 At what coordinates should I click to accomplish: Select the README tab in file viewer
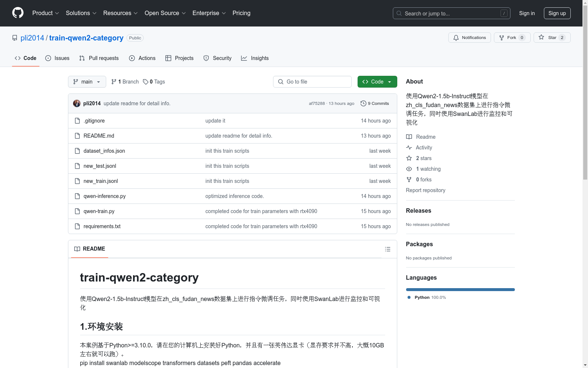tap(90, 249)
